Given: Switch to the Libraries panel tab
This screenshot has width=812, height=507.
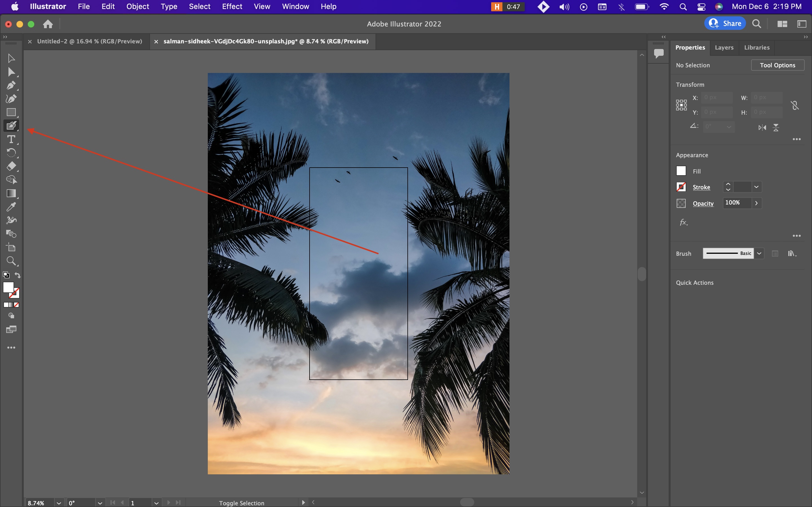Looking at the screenshot, I should (x=756, y=47).
